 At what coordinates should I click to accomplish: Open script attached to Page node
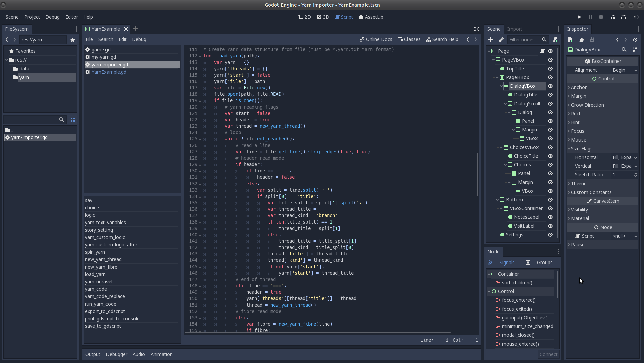(x=542, y=51)
